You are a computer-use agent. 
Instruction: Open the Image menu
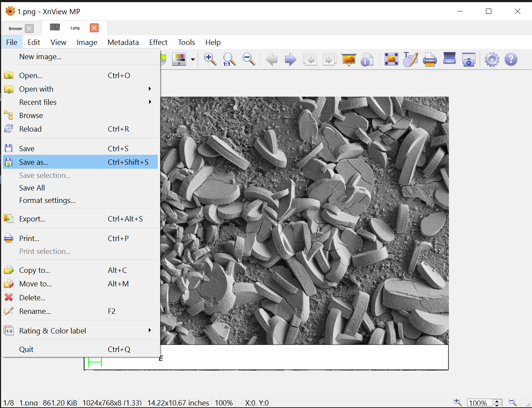[87, 42]
